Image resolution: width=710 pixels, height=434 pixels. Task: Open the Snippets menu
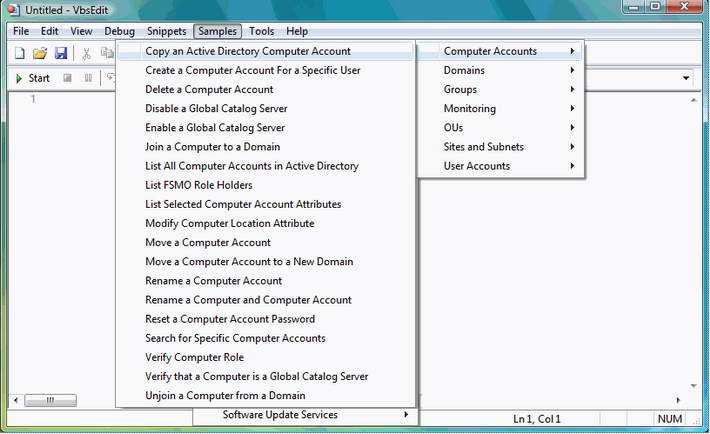tap(166, 31)
